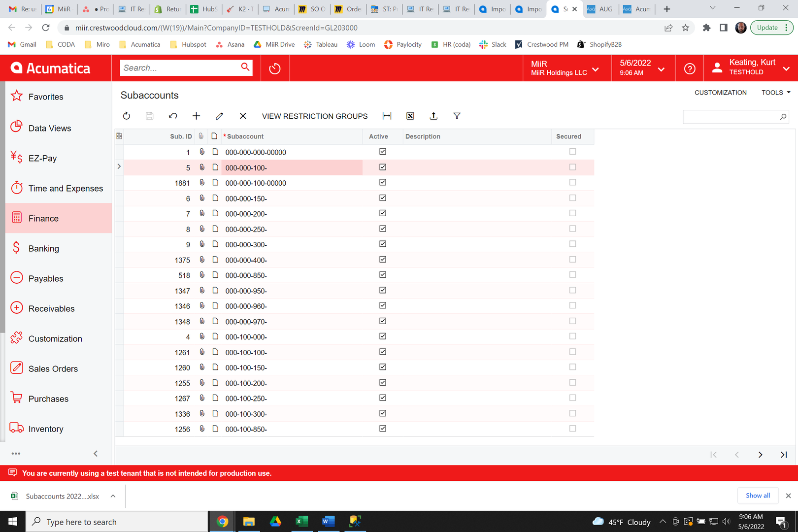Refresh the subaccounts grid

[x=127, y=116]
